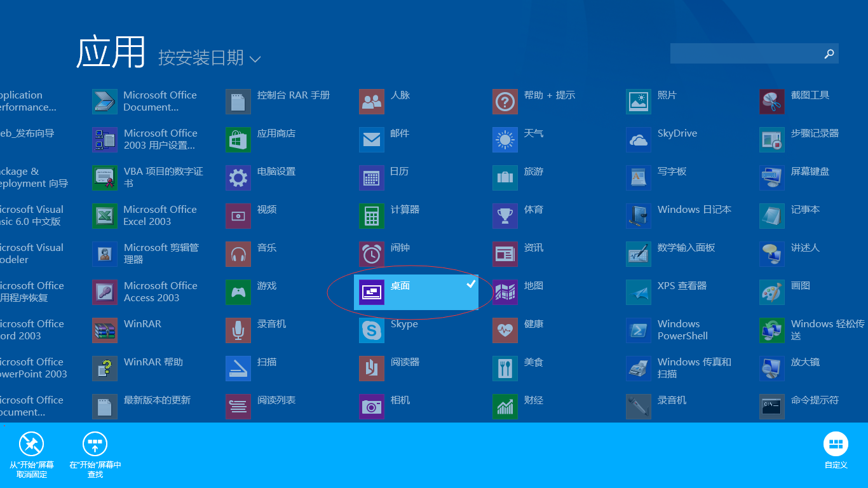This screenshot has width=868, height=488.
Task: Open the 人脉 People app icon
Action: [x=372, y=102]
